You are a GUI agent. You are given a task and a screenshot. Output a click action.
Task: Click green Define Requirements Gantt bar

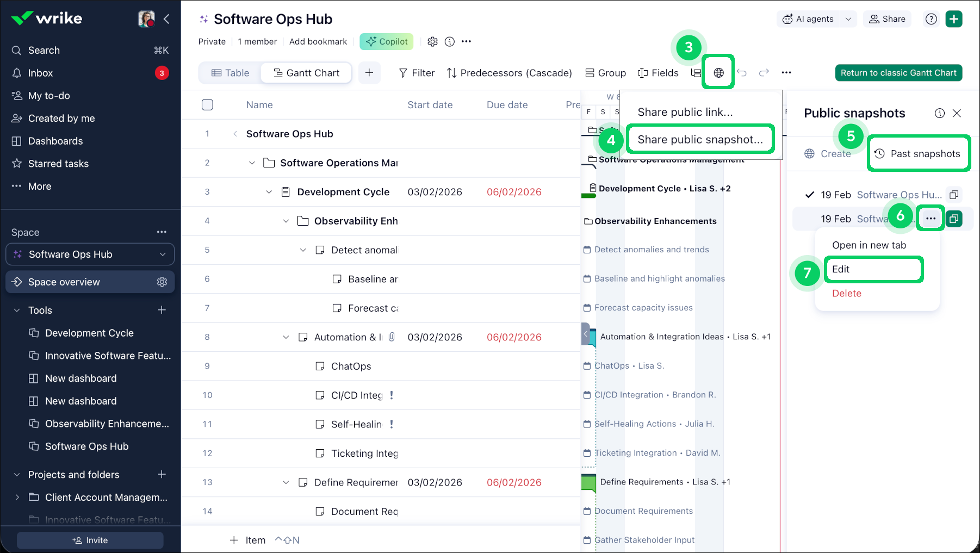(x=588, y=482)
